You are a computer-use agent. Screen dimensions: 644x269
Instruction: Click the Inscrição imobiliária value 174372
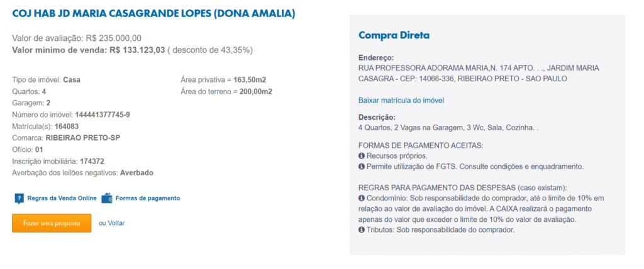pos(95,161)
